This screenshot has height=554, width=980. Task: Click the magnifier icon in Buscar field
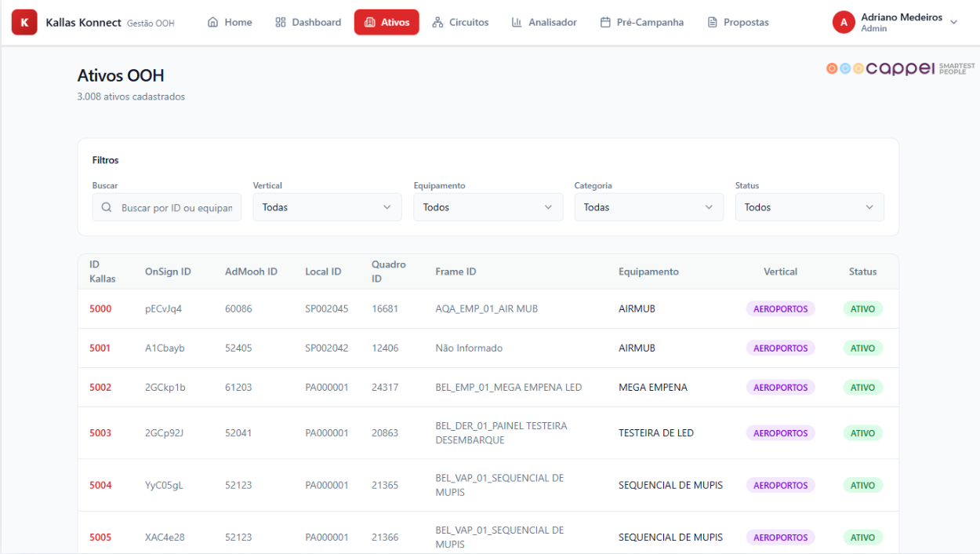[x=107, y=208]
